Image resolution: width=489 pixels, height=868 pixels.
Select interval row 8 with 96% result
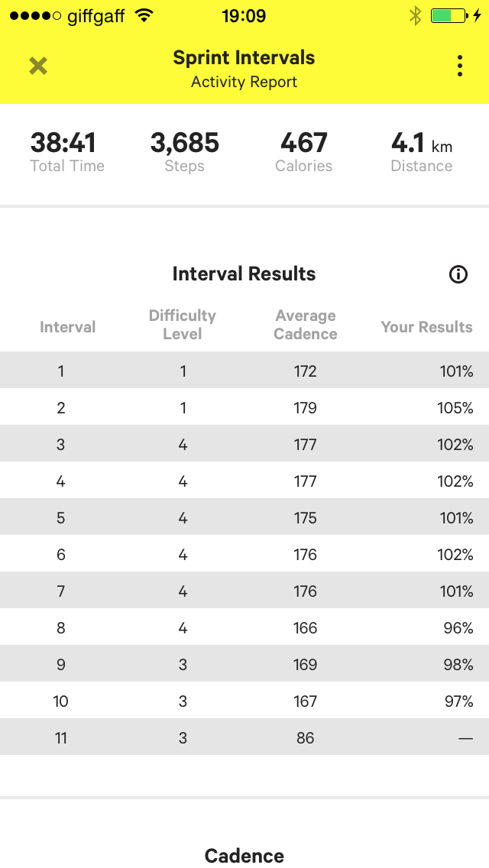(244, 628)
